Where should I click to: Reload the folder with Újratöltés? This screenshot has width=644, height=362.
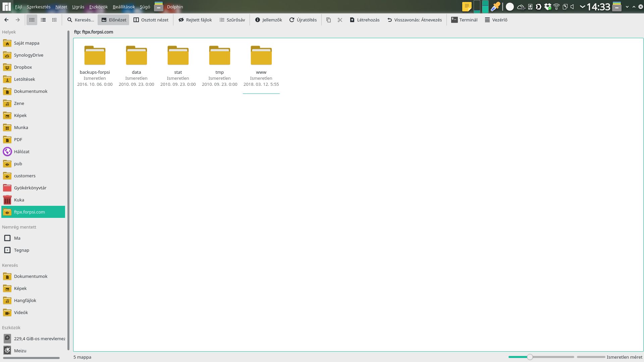tap(303, 20)
